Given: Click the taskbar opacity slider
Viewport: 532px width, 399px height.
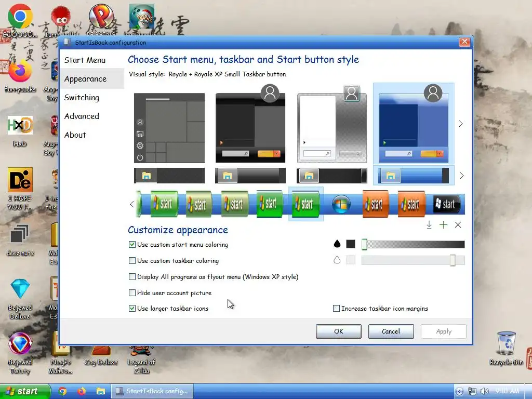Looking at the screenshot, I should tap(413, 260).
